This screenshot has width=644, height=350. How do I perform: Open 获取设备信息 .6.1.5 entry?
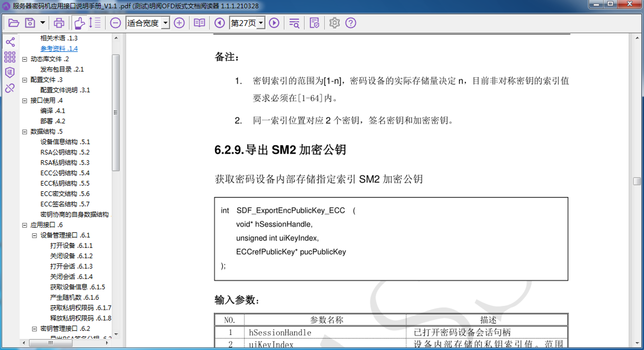point(77,287)
